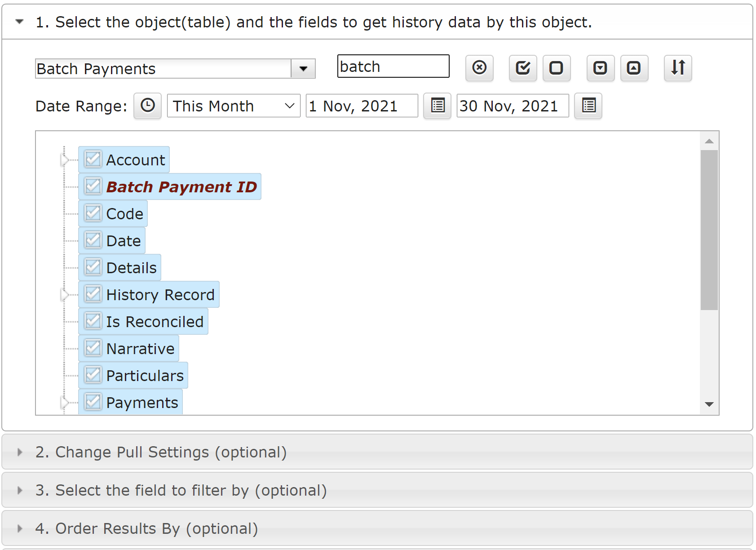Select the Batch Payment ID field label
Image resolution: width=756 pixels, height=550 pixels.
[181, 187]
